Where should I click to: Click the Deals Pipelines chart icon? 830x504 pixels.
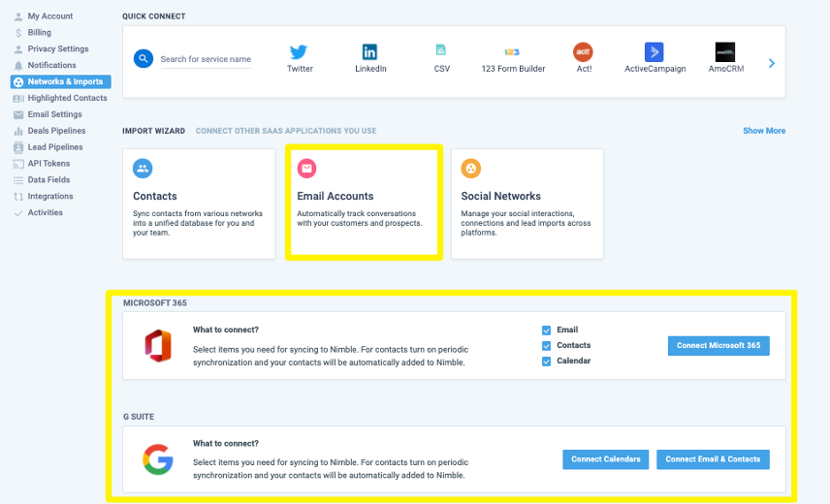pos(18,131)
